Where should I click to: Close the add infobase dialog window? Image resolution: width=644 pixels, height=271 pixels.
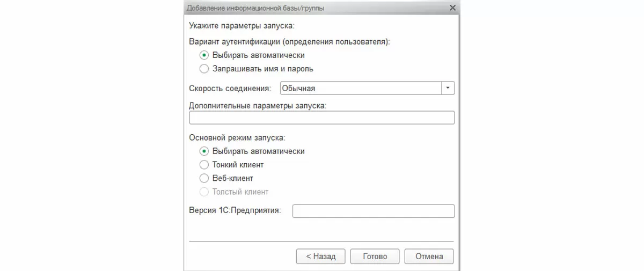(452, 8)
